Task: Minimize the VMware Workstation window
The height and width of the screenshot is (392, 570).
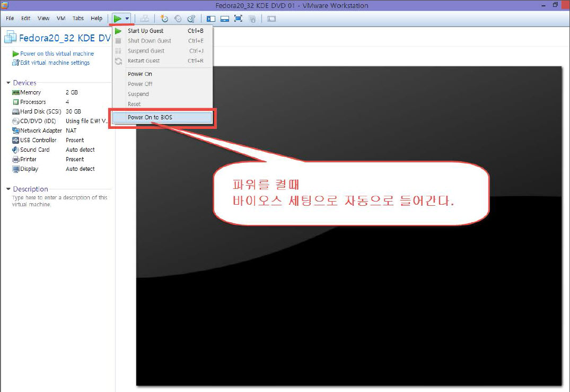Action: [543, 5]
